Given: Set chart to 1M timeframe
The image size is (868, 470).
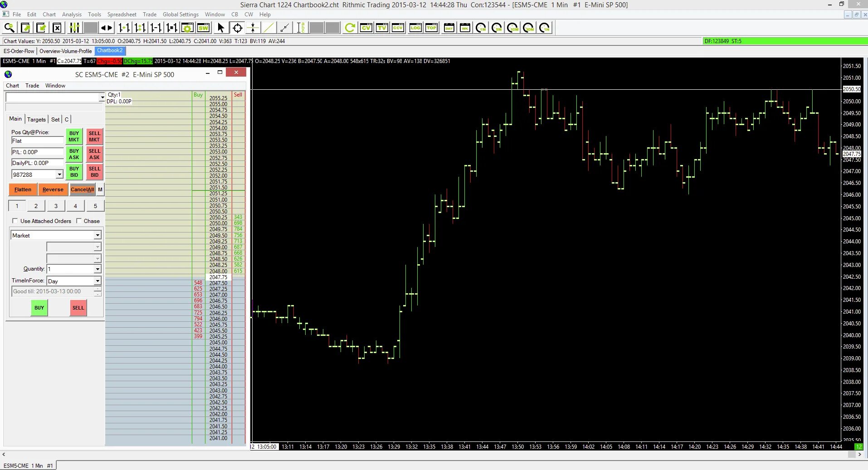Looking at the screenshot, I should pyautogui.click(x=481, y=28).
